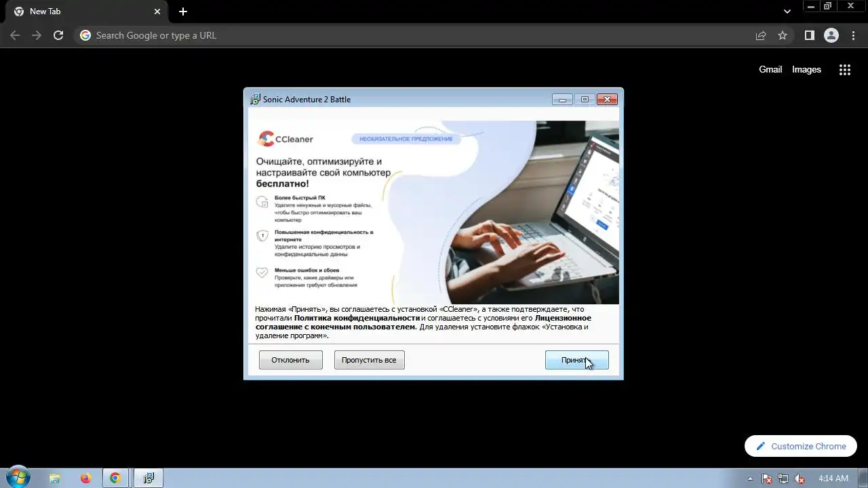Open a new tab with plus
The width and height of the screenshot is (868, 488).
tap(183, 12)
